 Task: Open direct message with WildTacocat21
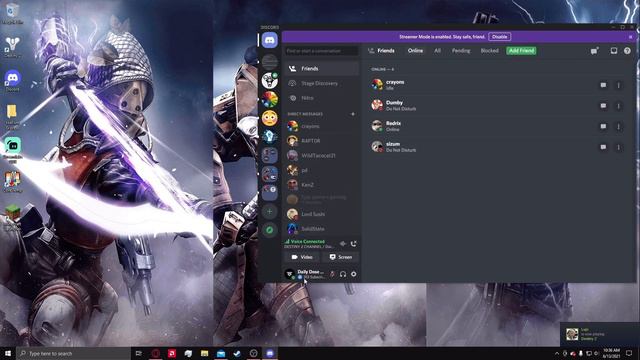[322, 156]
